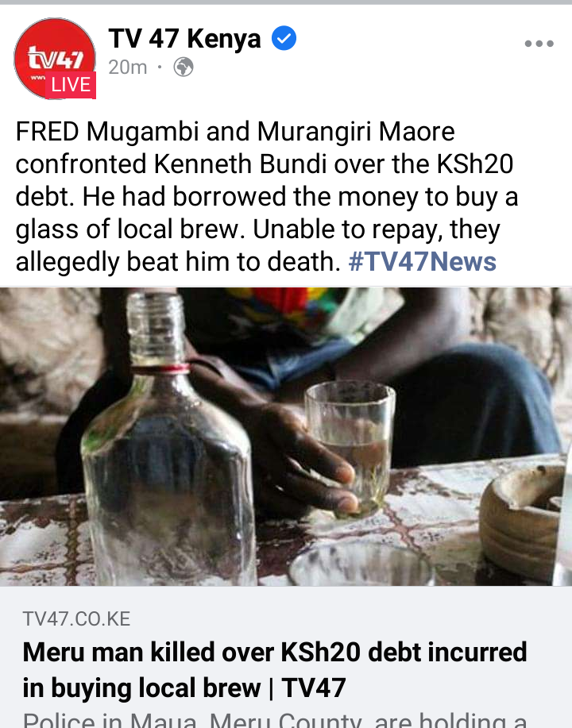Screen dimensions: 572x728
Task: Click the blue verified checkmark badge
Action: [x=284, y=38]
